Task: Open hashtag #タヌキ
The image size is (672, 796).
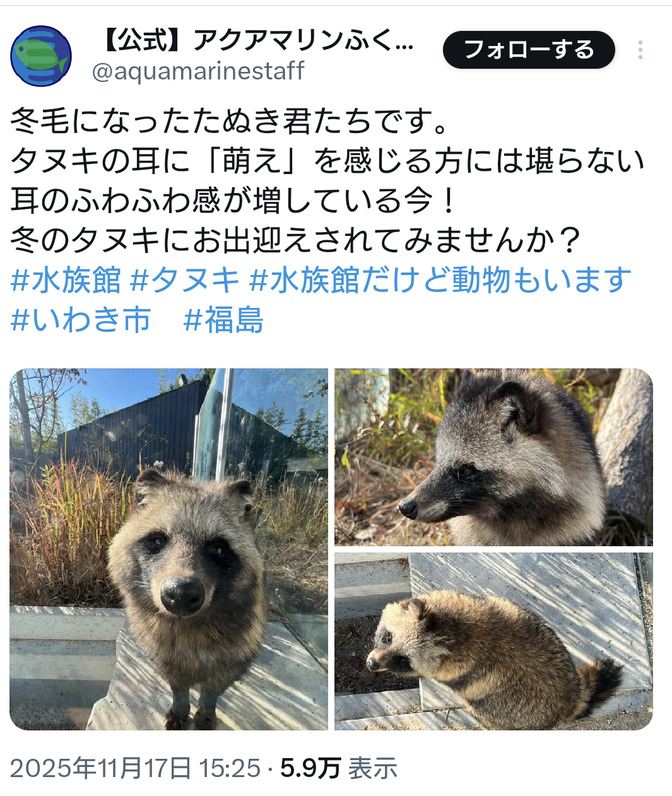Action: pos(185,280)
